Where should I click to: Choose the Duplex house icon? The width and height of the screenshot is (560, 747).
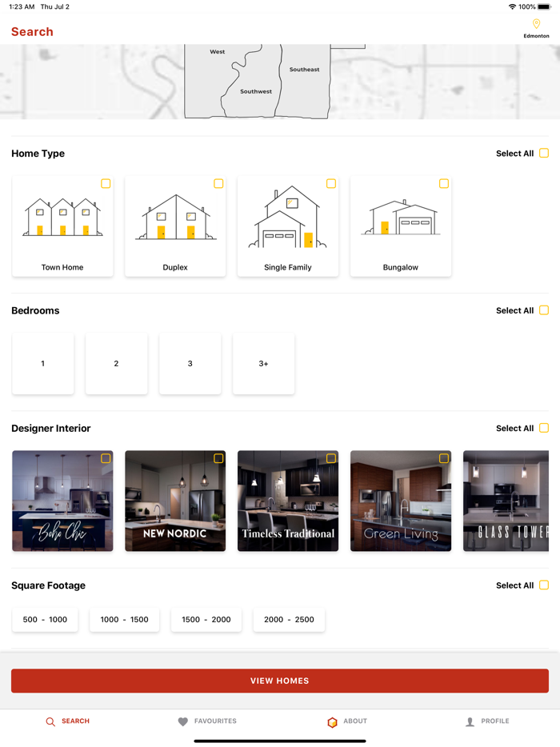click(x=176, y=218)
